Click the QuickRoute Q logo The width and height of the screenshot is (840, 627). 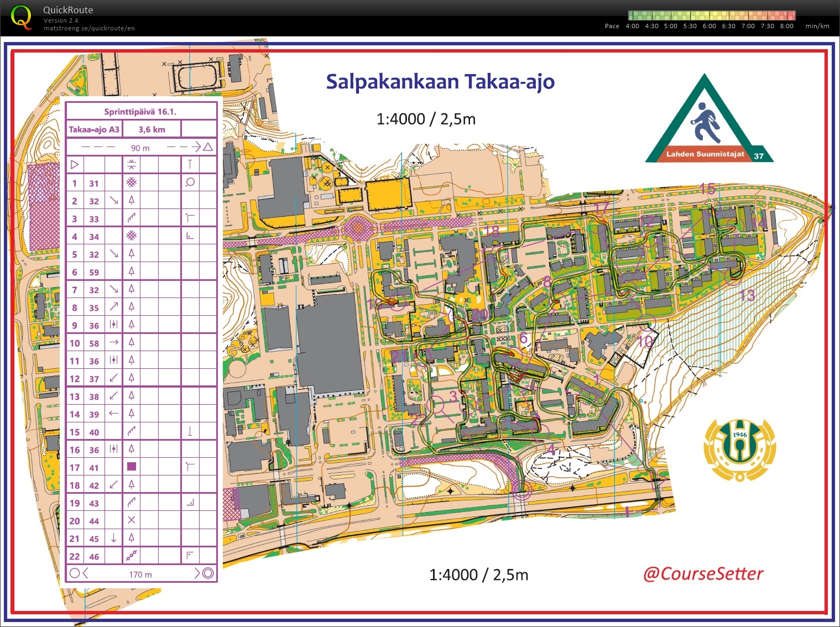coord(21,17)
